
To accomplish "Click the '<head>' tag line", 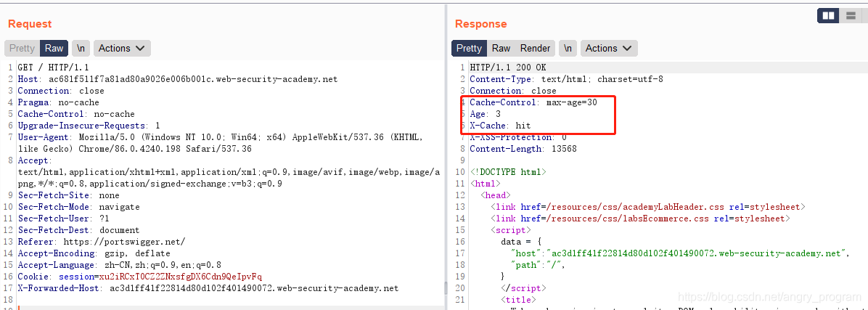I will tap(496, 195).
